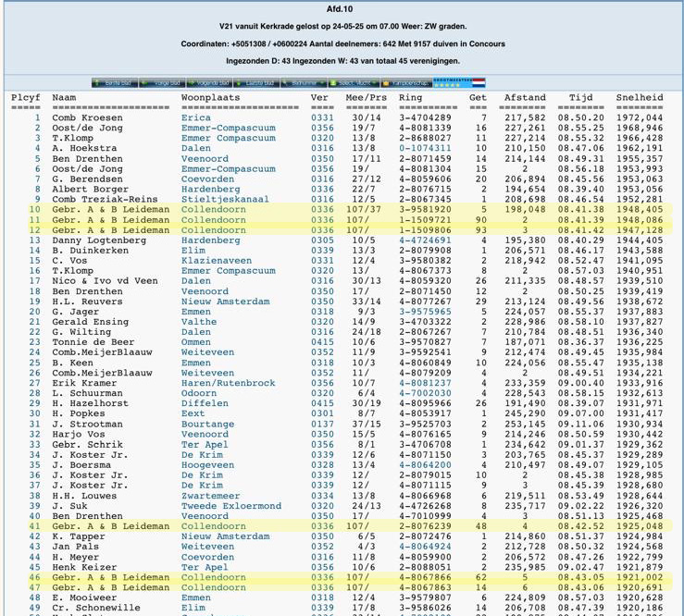Viewport: 684px width, 616px height.
Task: Open the Bourtange town link
Action: point(207,425)
